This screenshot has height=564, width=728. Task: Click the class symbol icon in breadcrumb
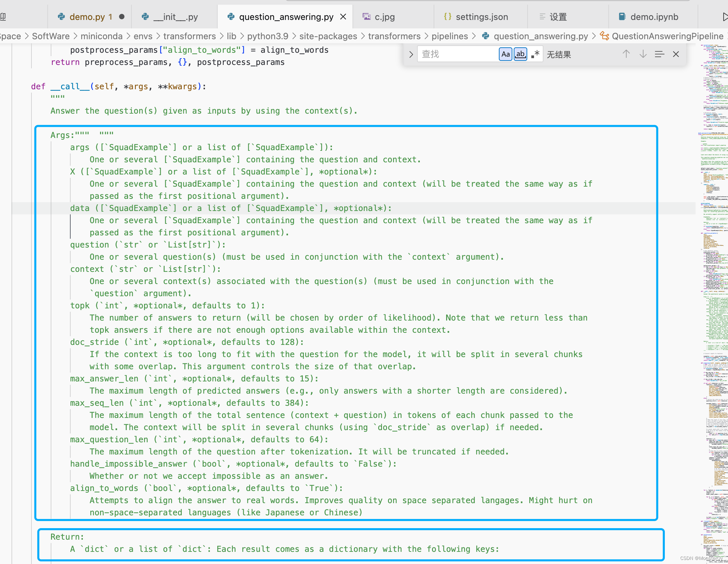[x=604, y=36]
